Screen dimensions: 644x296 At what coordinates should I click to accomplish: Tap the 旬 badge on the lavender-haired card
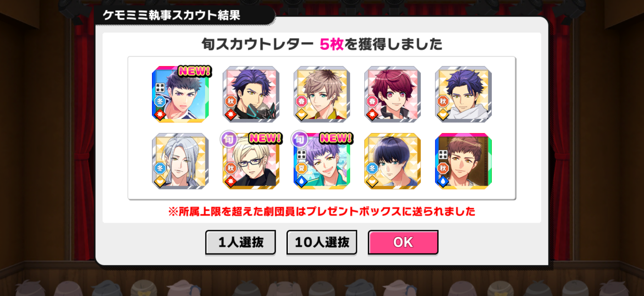click(x=300, y=139)
